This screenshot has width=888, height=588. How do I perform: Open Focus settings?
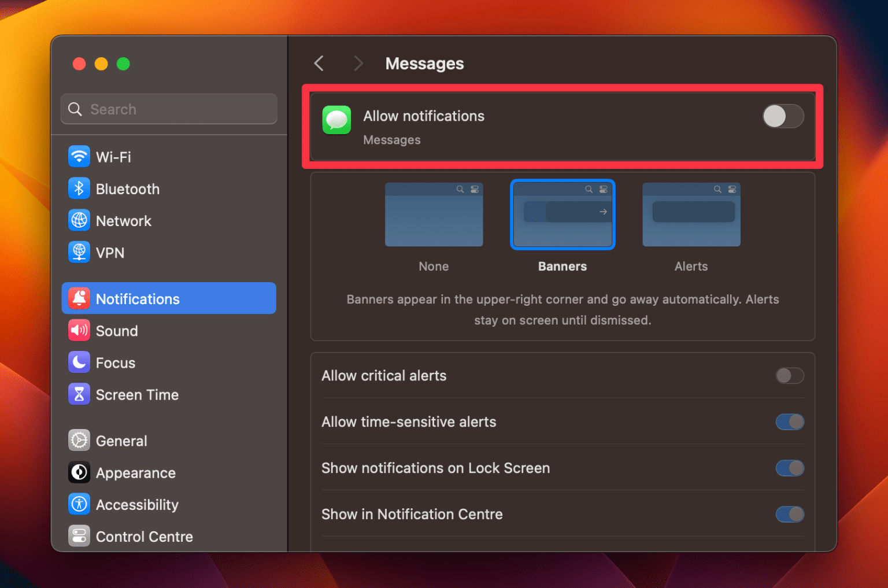[116, 363]
